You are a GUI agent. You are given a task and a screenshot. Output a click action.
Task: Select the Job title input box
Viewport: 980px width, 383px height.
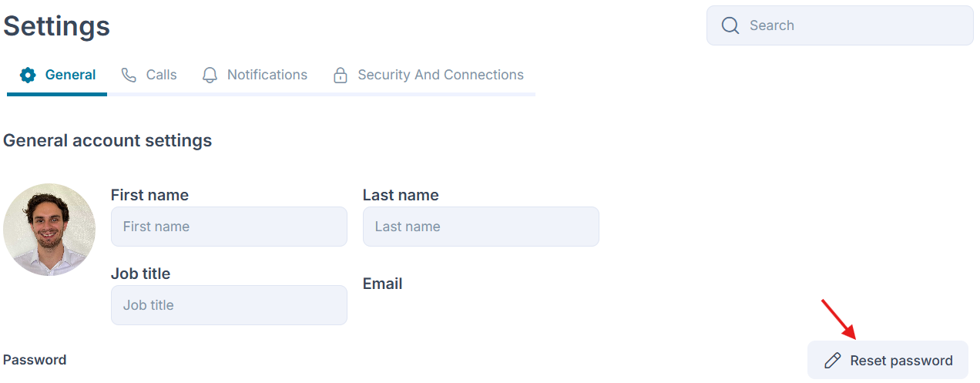[x=229, y=305]
